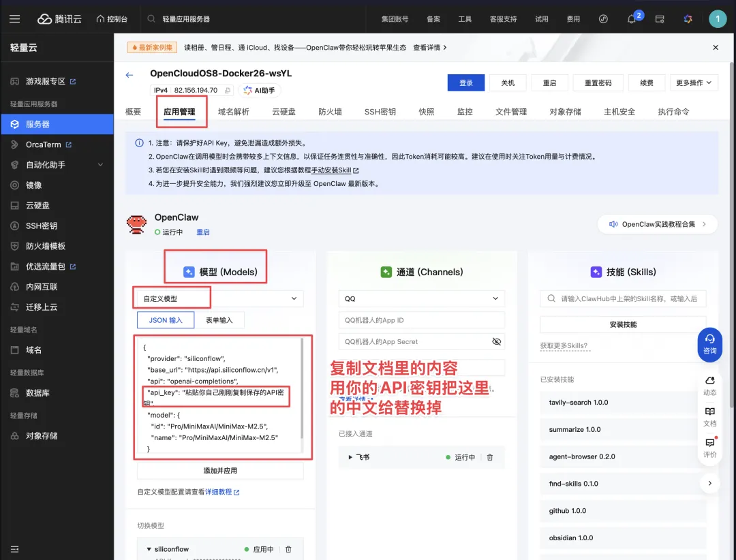Open the 控制台 console home
Screen dimensions: 736x560
112,19
